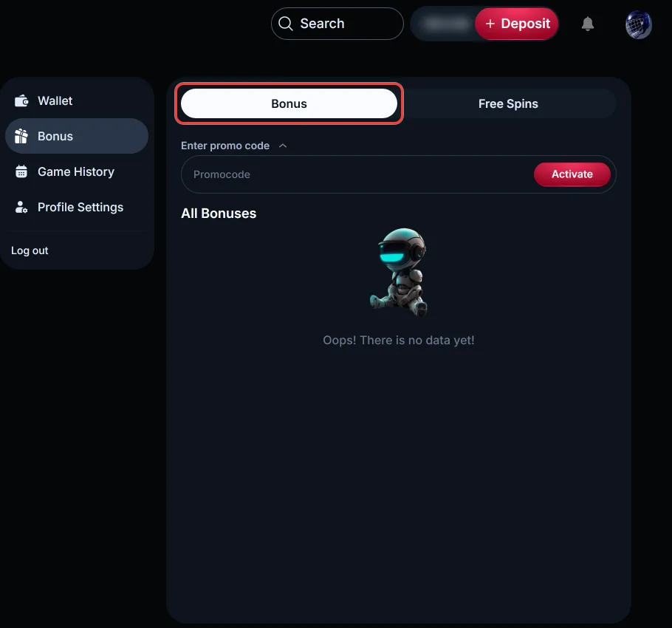Click the Wallet icon in sidebar
Screen dimensions: 672x628
click(21, 100)
